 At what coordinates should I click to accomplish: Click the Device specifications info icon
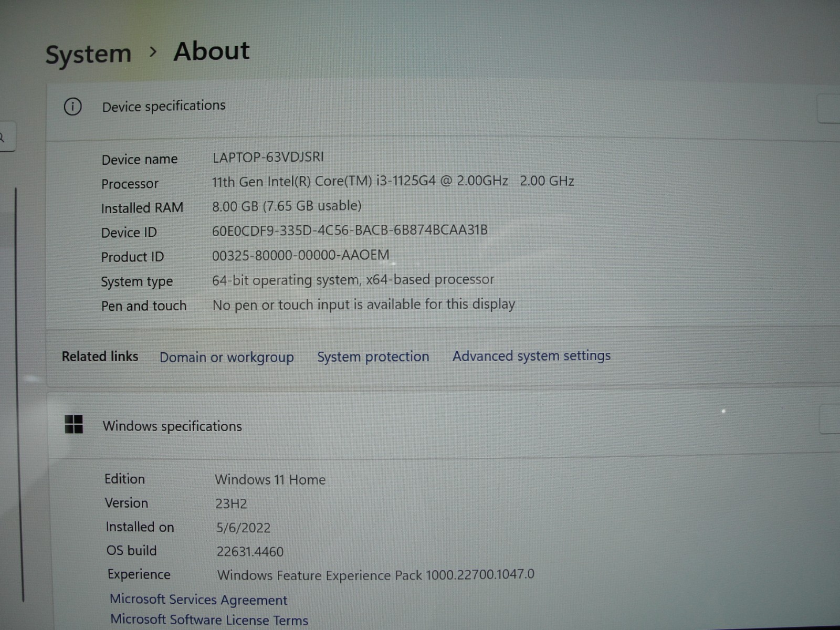pos(72,107)
